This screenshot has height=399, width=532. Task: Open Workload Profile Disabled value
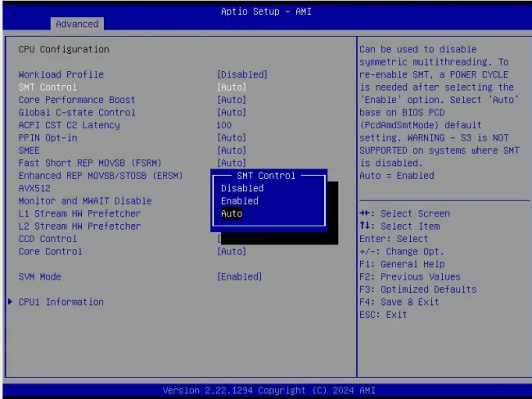coord(241,74)
